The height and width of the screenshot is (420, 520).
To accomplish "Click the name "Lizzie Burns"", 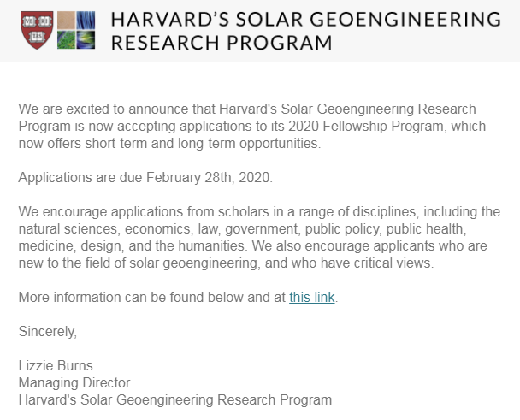I will [55, 365].
